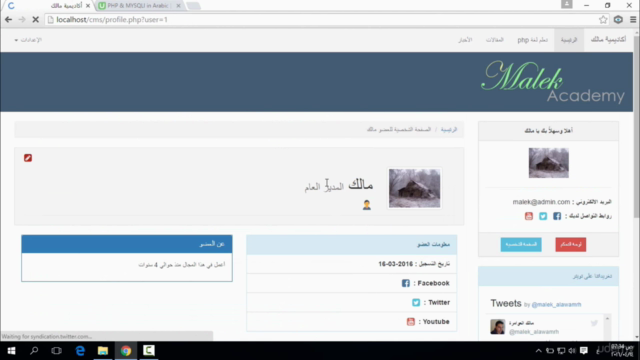Click the large profile photo in main panel
The width and height of the screenshot is (640, 360).
click(x=414, y=188)
